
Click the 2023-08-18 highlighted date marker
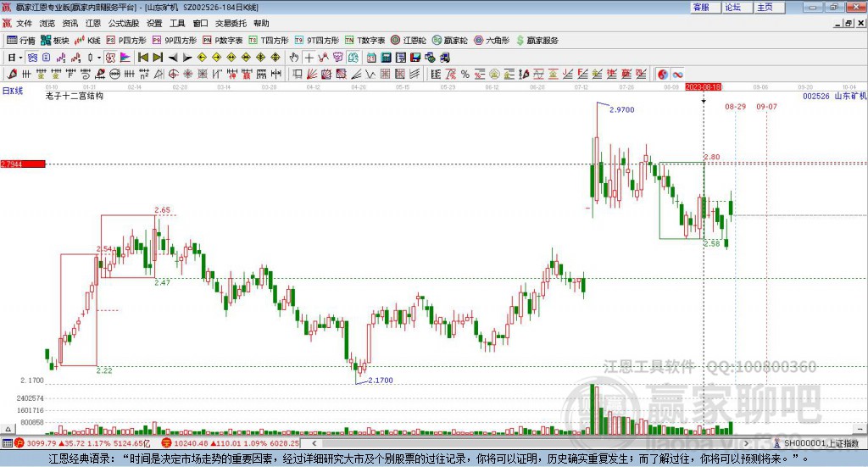coord(703,86)
